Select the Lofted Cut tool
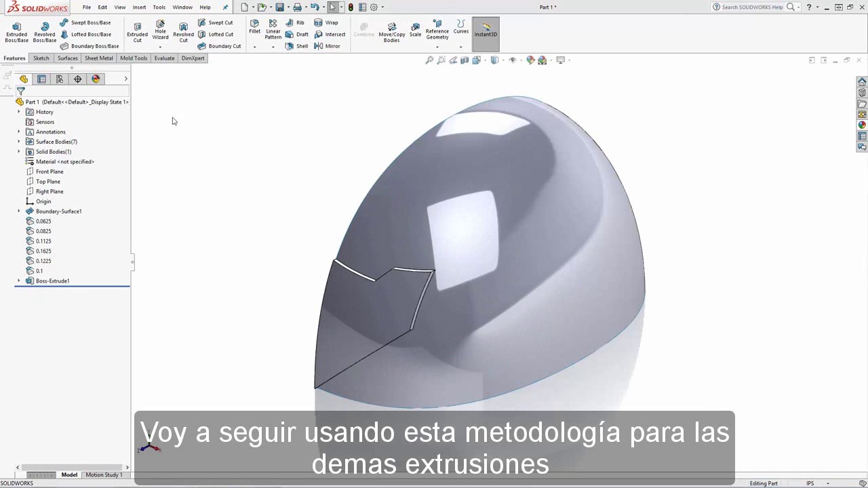The height and width of the screenshot is (488, 868). [x=215, y=34]
